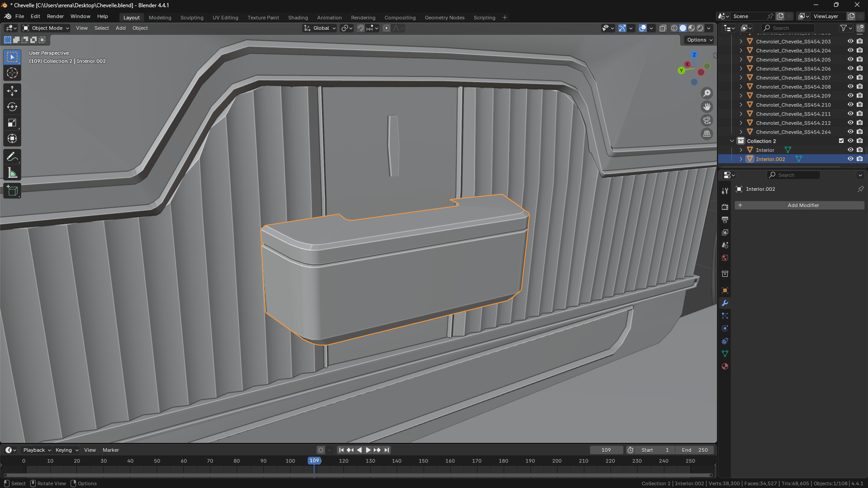Image resolution: width=868 pixels, height=488 pixels.
Task: Open the Material properties tab
Action: click(x=725, y=366)
